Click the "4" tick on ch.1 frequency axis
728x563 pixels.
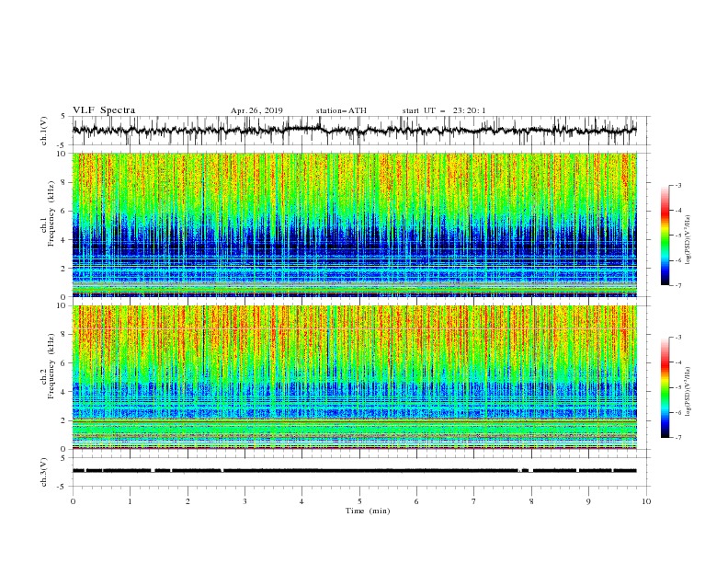tap(64, 240)
